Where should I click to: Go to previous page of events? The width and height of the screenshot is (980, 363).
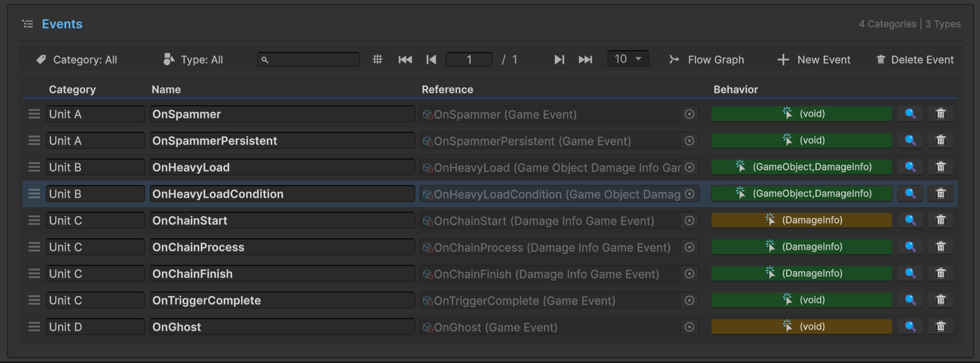click(x=431, y=60)
